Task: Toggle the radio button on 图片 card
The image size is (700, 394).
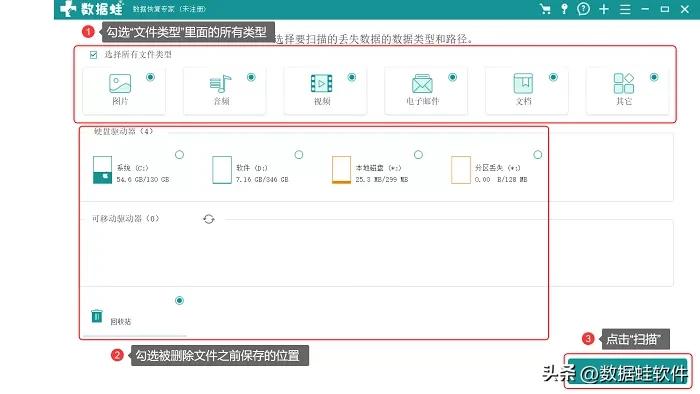Action: pos(150,77)
